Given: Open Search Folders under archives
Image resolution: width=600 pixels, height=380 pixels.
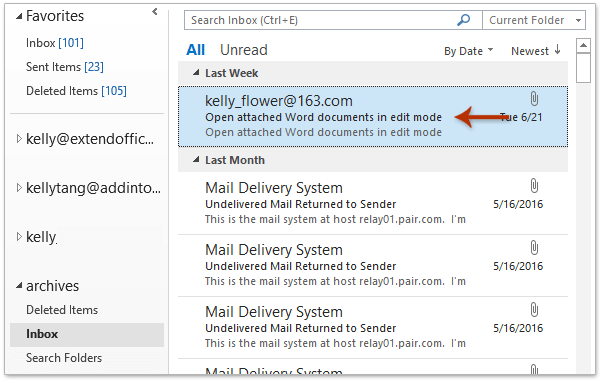Looking at the screenshot, I should tap(64, 358).
